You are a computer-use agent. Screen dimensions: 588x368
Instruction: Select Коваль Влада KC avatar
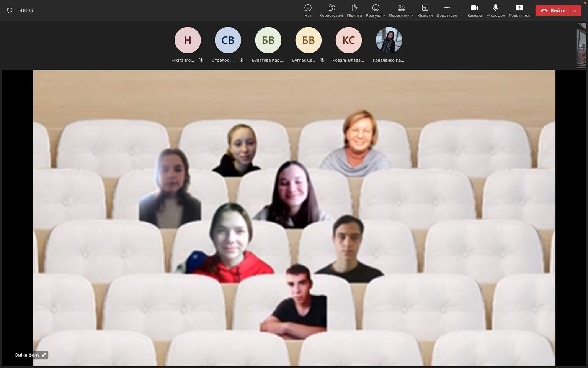click(x=348, y=40)
